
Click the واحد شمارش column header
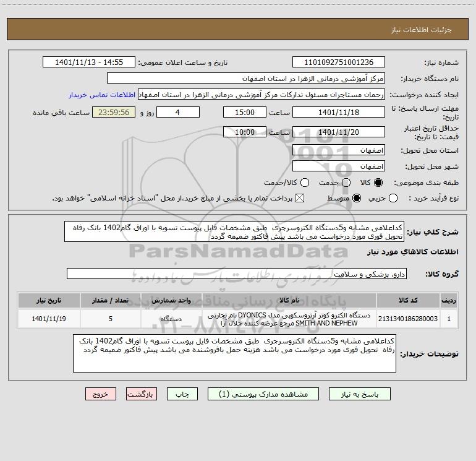(171, 300)
